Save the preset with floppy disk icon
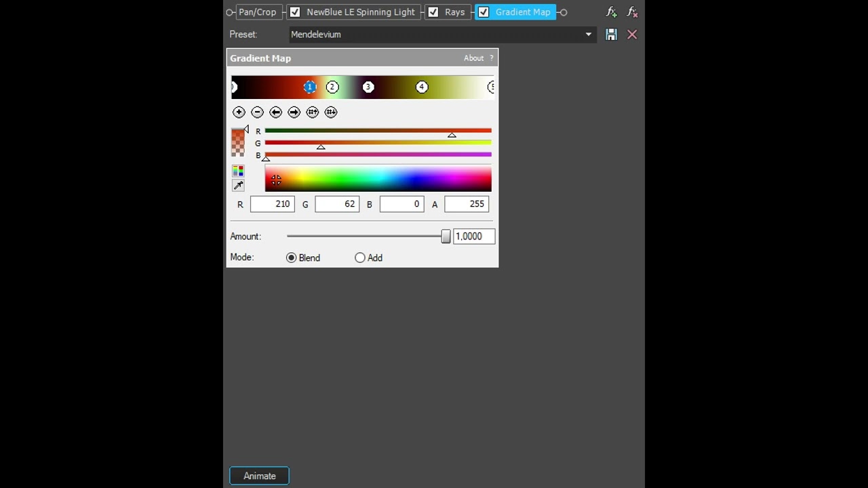Screen dimensions: 868x488 (x=611, y=35)
